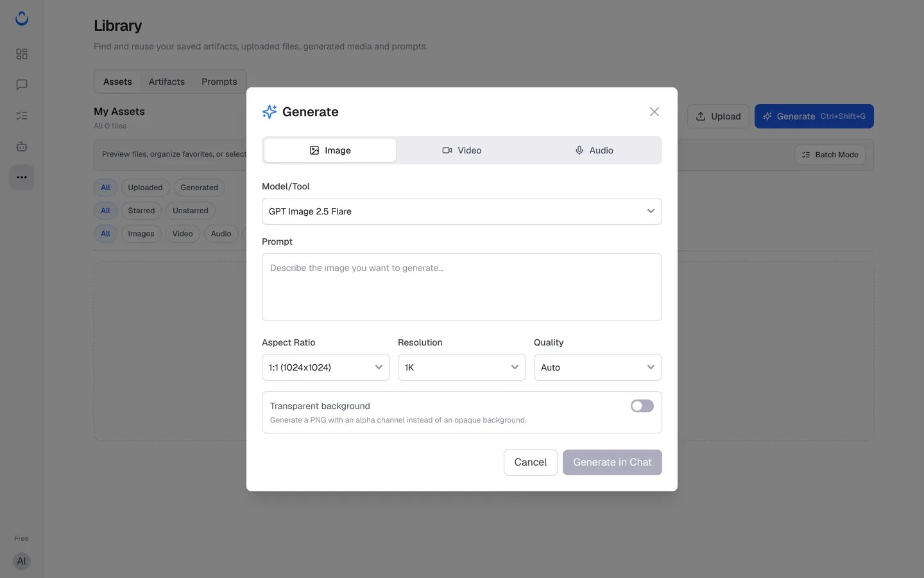Select the All chip beside Starred
The width and height of the screenshot is (924, 578).
pos(105,211)
